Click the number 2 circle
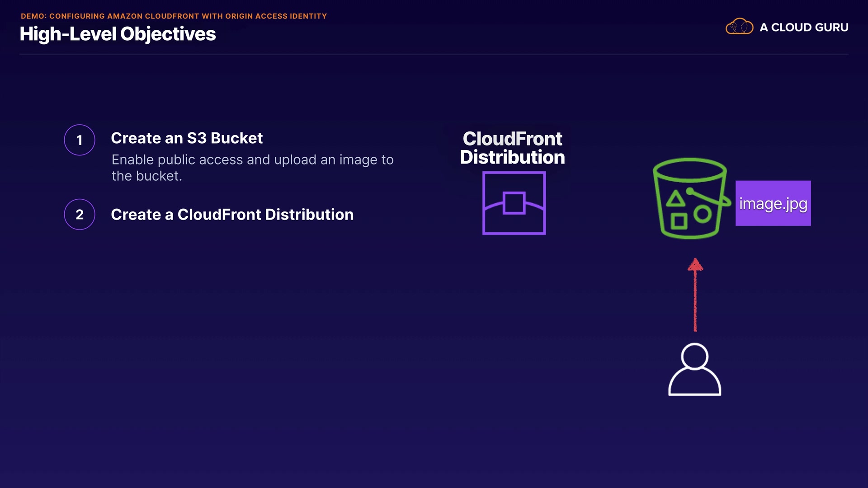The image size is (868, 488). (x=80, y=214)
